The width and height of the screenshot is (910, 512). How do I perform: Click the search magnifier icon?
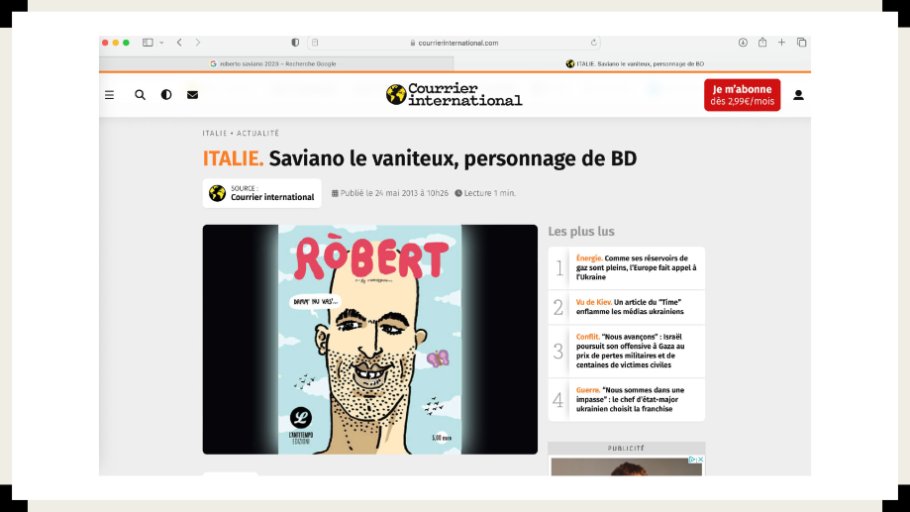coord(140,95)
